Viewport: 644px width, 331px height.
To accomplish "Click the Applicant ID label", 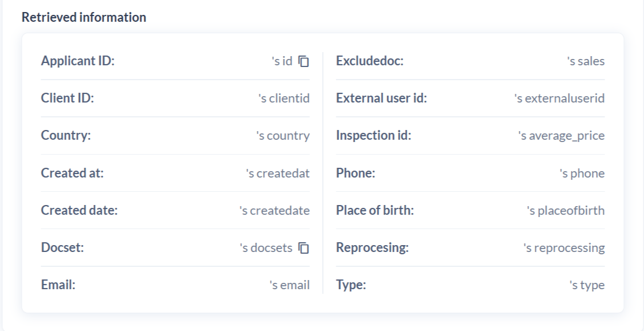I will point(78,61).
